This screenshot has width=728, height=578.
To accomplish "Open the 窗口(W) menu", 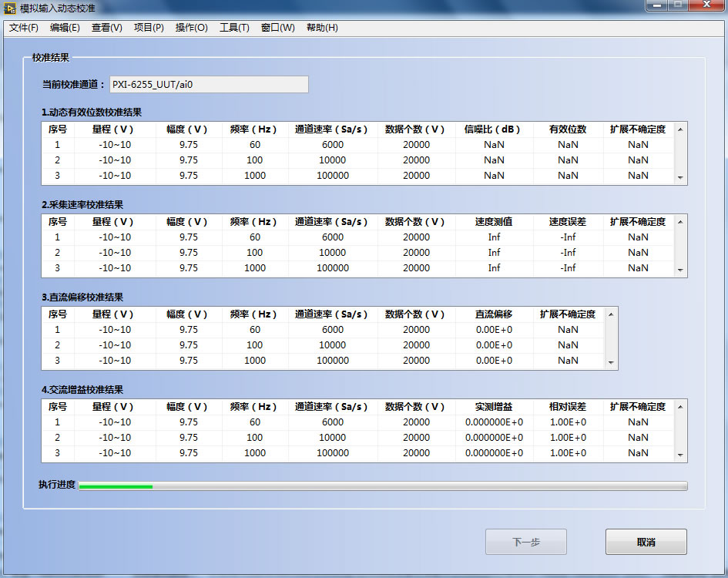I will [x=277, y=28].
